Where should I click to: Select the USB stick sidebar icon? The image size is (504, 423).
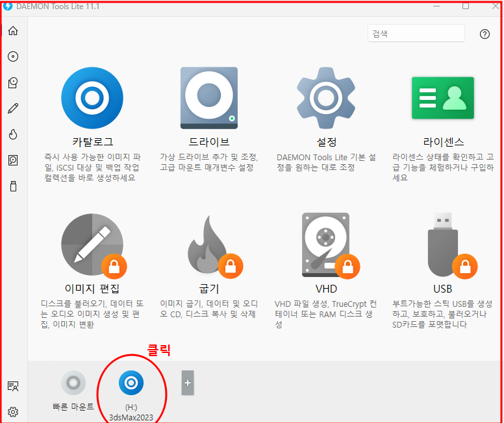click(13, 186)
